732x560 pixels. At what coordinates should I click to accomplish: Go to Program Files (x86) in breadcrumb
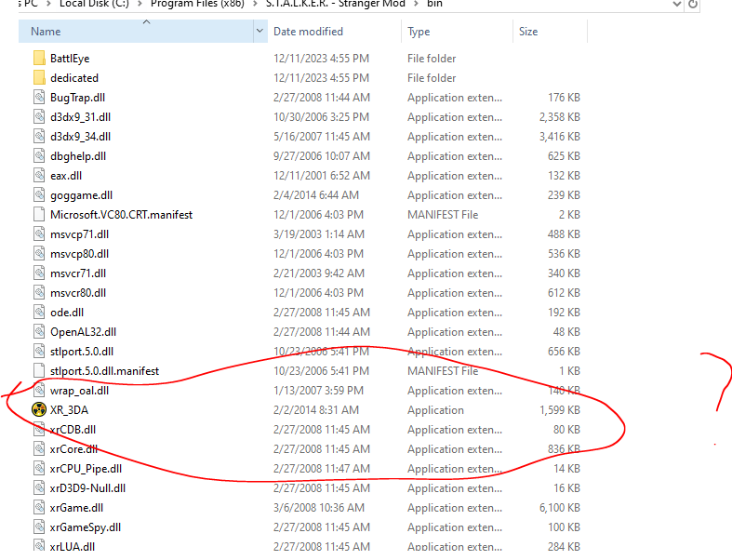(x=197, y=4)
